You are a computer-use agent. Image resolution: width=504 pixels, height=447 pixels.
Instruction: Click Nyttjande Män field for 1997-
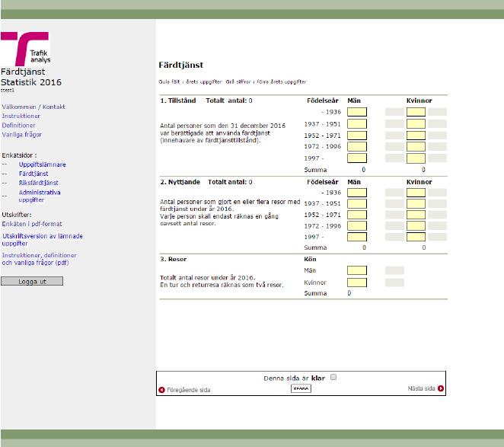(x=357, y=237)
